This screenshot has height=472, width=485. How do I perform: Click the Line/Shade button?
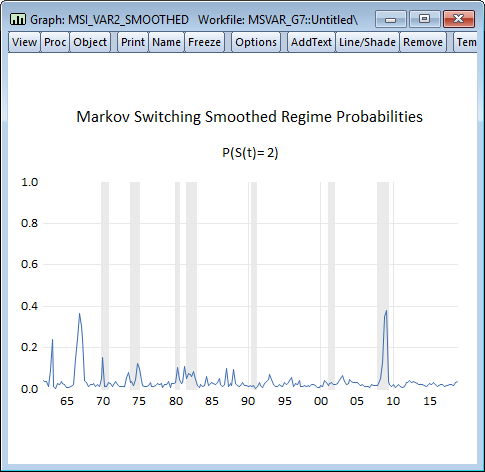pyautogui.click(x=367, y=42)
